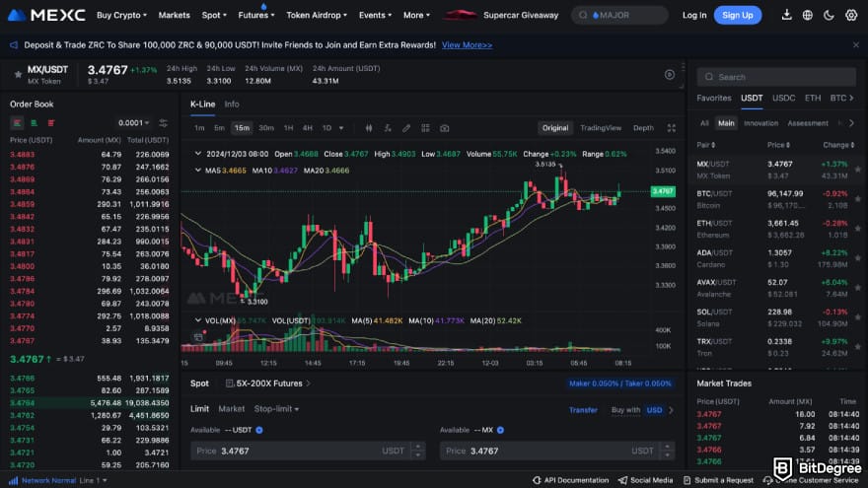Select the K-Line tab

tap(202, 105)
